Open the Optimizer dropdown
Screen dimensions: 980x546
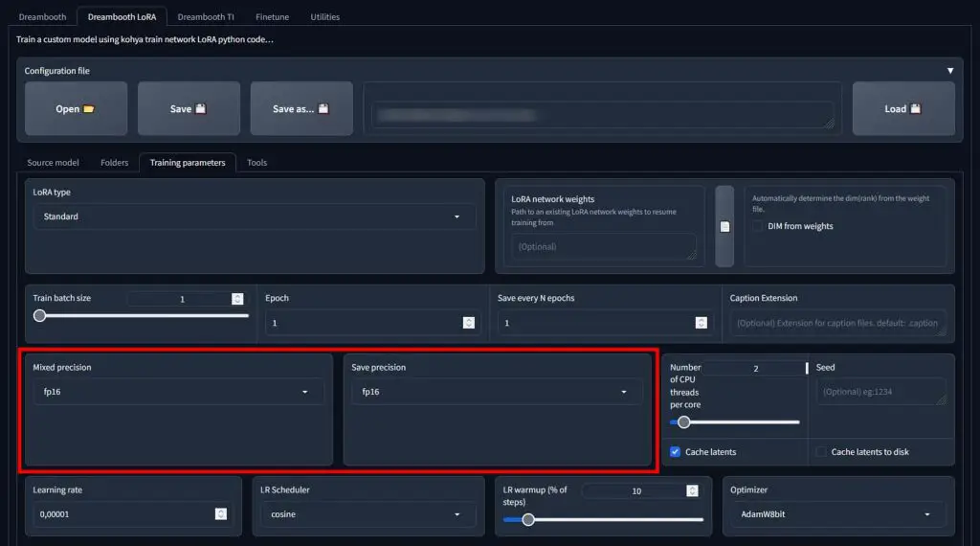coord(837,514)
